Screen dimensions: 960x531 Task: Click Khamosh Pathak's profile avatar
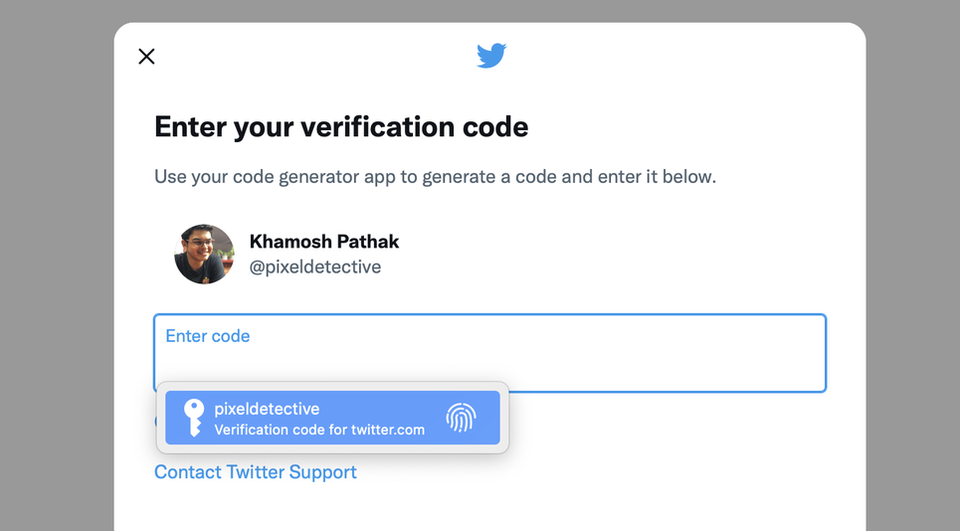(x=204, y=254)
